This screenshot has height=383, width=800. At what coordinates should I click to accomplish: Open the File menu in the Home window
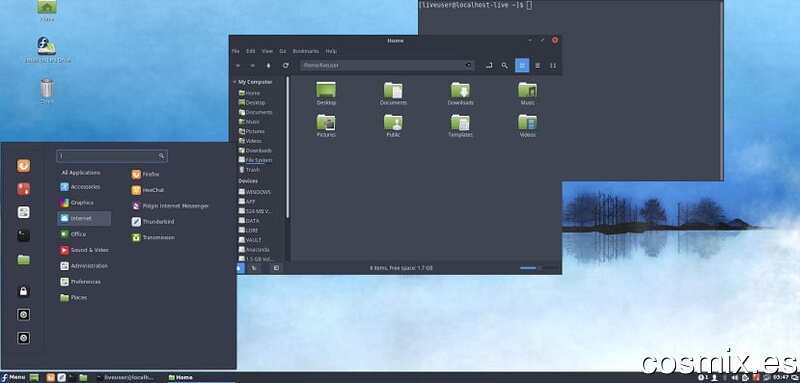click(x=235, y=51)
